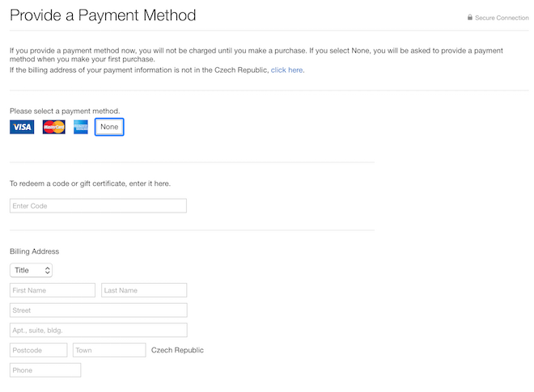Image resolution: width=534 pixels, height=392 pixels.
Task: Pick the American Express card icon
Action: pos(81,127)
